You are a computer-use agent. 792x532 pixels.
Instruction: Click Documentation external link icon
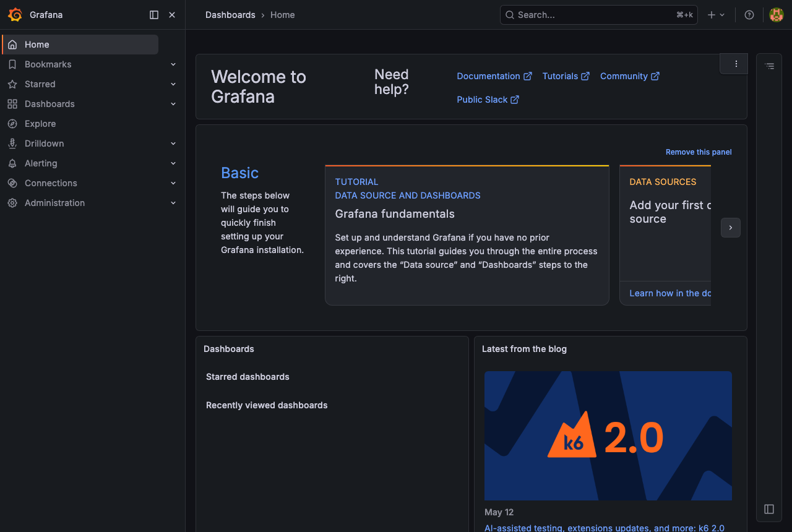[528, 76]
